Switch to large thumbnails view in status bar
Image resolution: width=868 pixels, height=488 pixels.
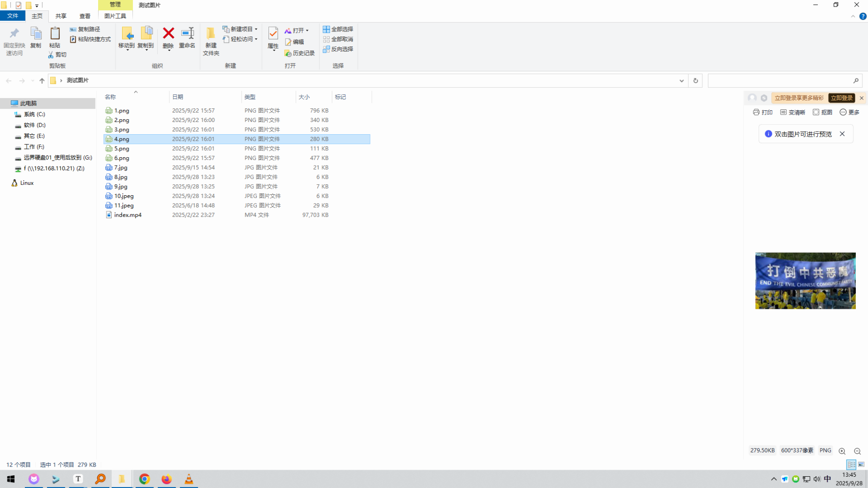(x=861, y=465)
